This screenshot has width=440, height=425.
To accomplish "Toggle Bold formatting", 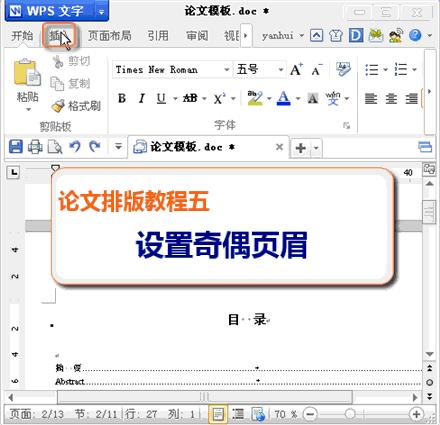I will 122,98.
